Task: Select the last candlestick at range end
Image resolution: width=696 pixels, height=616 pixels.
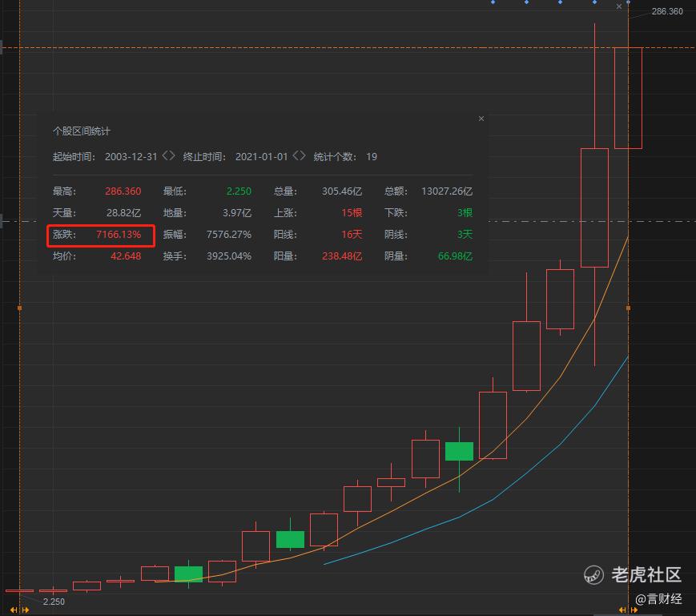Action: coord(628,98)
